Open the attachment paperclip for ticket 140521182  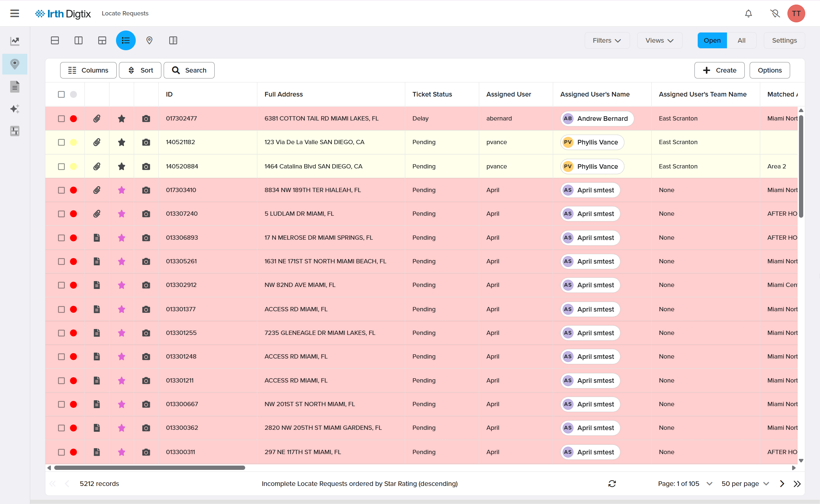tap(97, 142)
